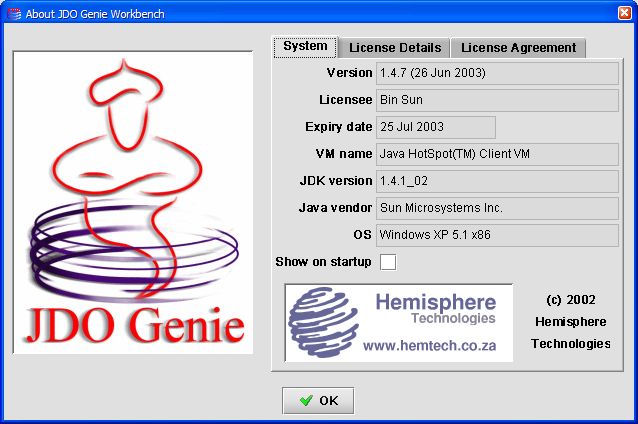Click the VM name field Java HotSpot
Image resolution: width=638 pixels, height=424 pixels.
(x=497, y=154)
